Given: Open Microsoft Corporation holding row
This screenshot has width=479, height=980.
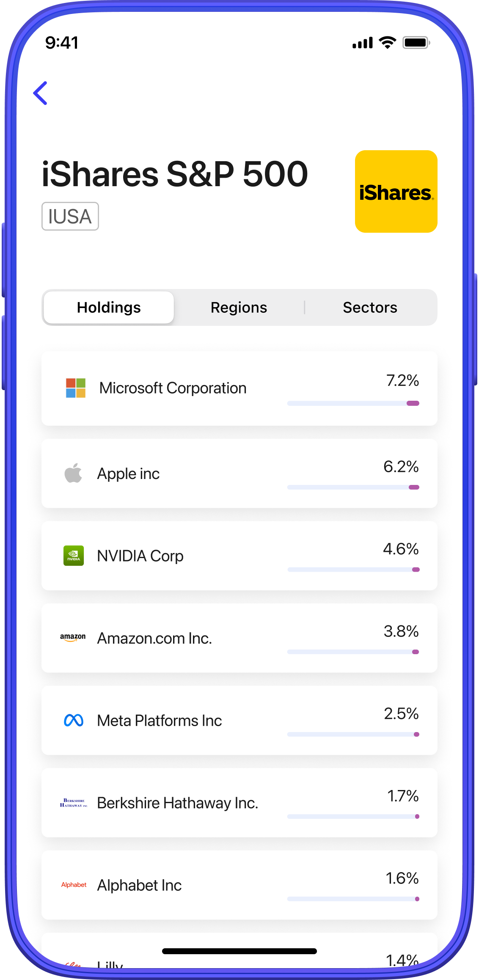Looking at the screenshot, I should click(x=173, y=388).
